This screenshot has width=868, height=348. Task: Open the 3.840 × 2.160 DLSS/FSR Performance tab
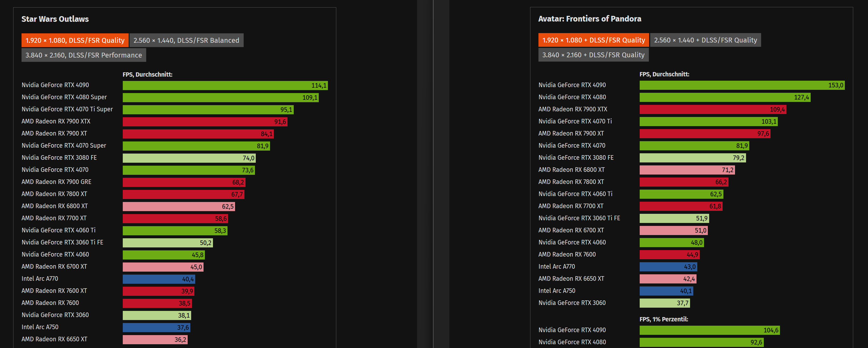83,55
